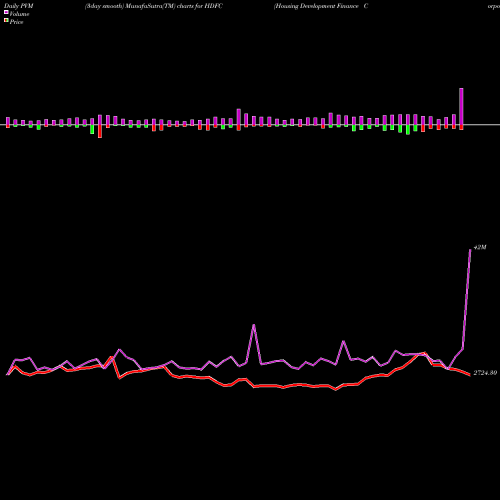
Task: Select the Volume legend label
Action: pyautogui.click(x=19, y=14)
